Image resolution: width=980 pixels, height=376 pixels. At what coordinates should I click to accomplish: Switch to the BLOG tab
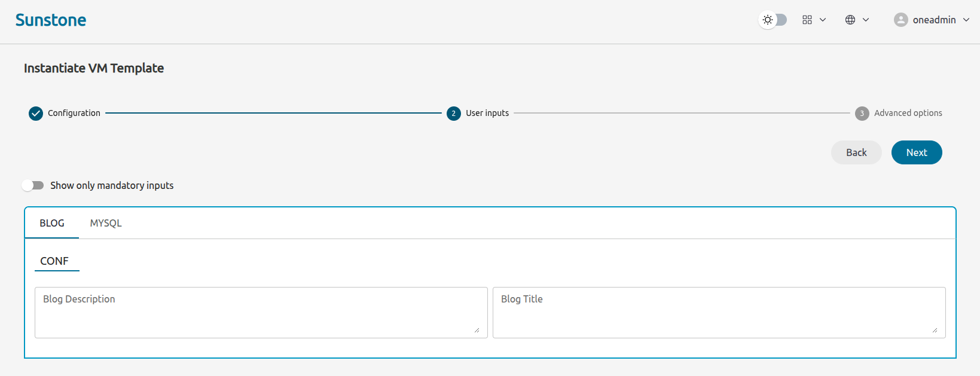(52, 223)
